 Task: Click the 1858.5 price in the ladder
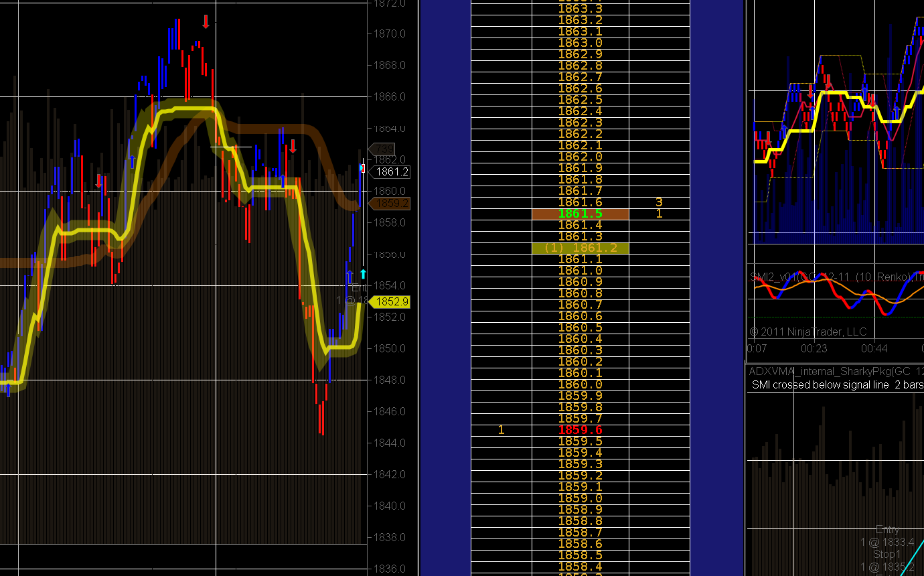pos(580,555)
